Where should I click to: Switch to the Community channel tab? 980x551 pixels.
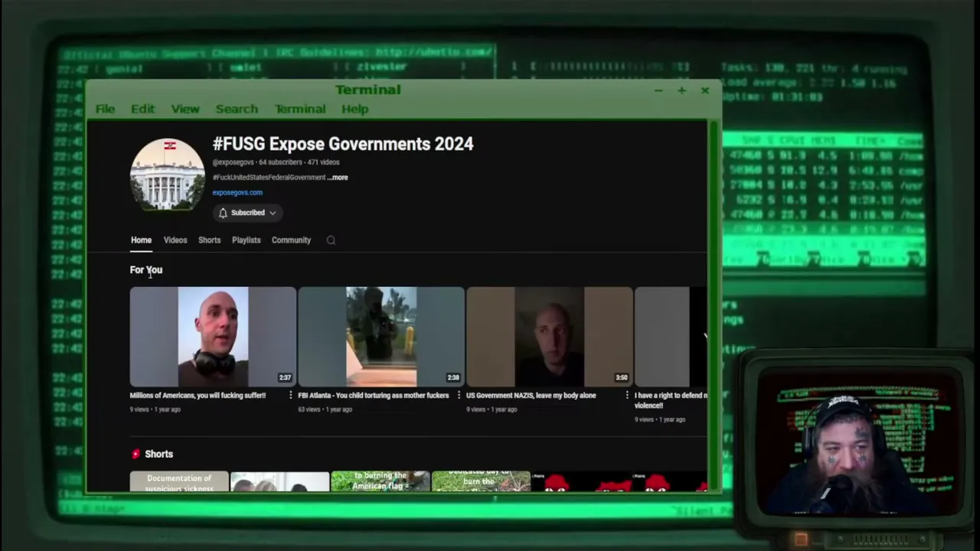point(291,240)
